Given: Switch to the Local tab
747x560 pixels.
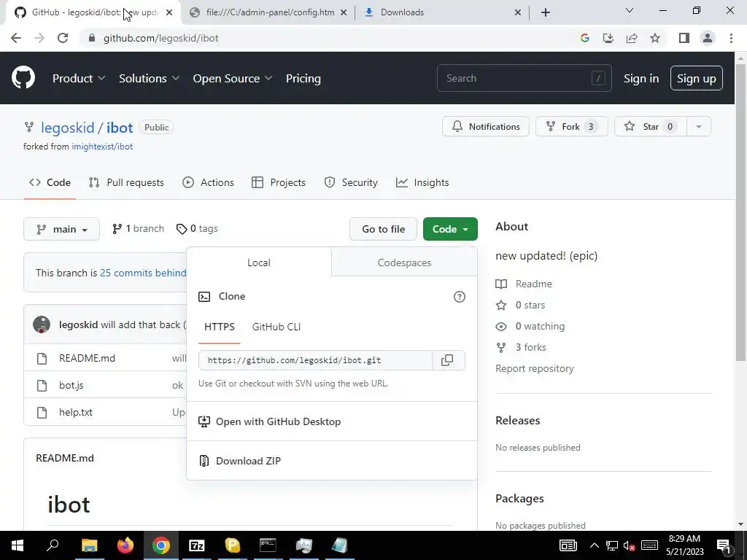Looking at the screenshot, I should (x=259, y=262).
